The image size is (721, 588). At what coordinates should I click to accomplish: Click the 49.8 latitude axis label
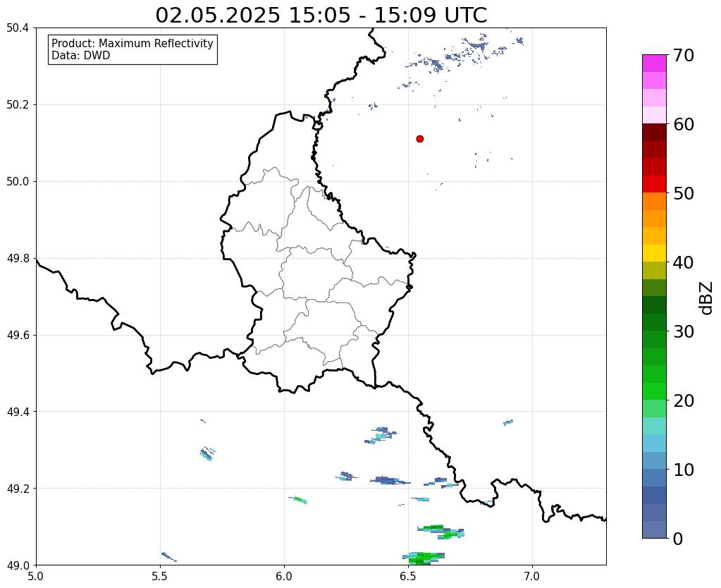click(18, 259)
